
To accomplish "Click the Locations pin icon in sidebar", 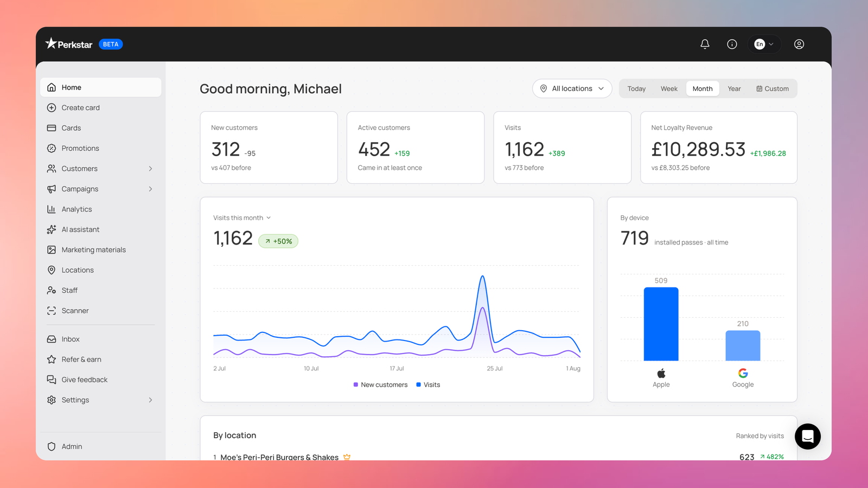I will (52, 270).
